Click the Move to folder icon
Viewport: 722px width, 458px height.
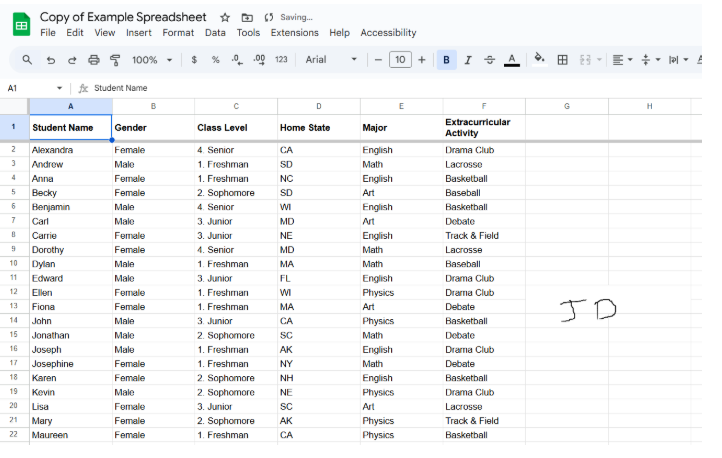(x=246, y=18)
